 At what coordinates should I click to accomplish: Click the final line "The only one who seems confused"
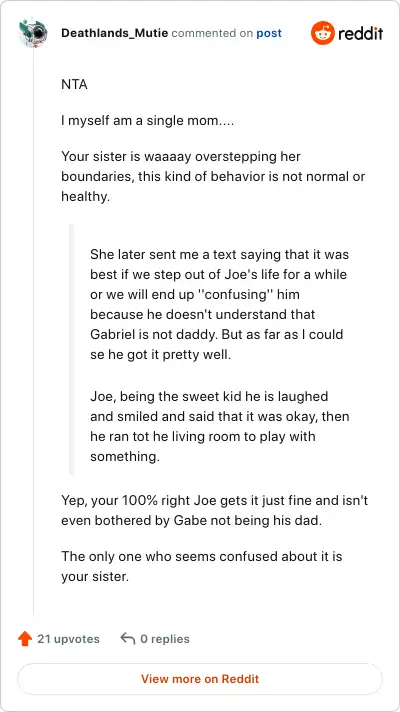pyautogui.click(x=202, y=566)
